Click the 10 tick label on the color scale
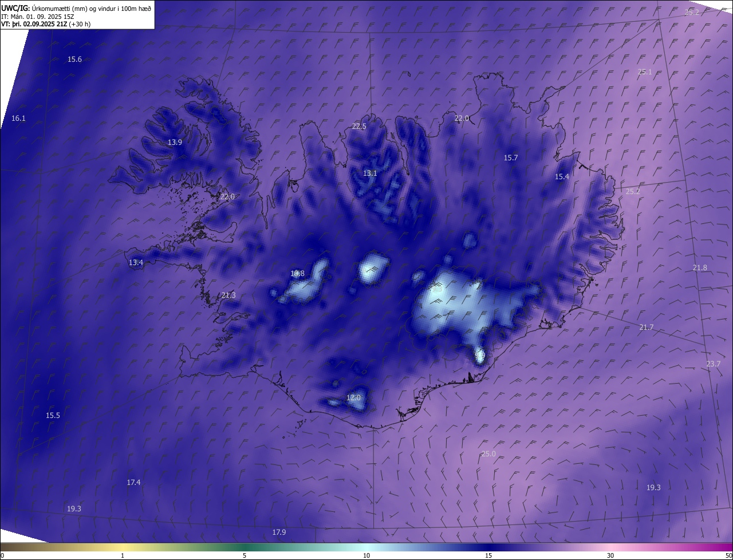733x560 pixels. (366, 556)
